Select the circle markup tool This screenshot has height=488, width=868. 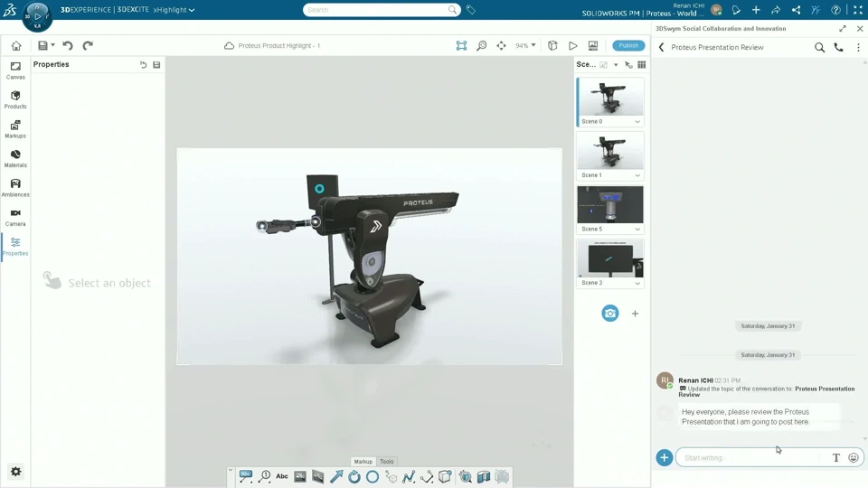(x=373, y=476)
